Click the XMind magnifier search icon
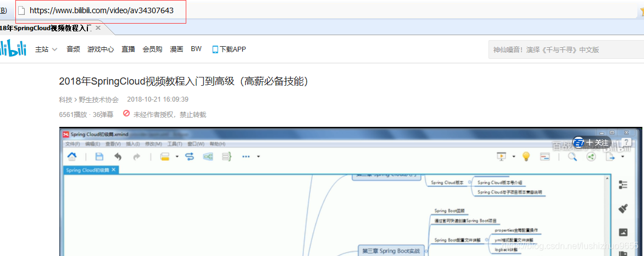 tap(572, 156)
